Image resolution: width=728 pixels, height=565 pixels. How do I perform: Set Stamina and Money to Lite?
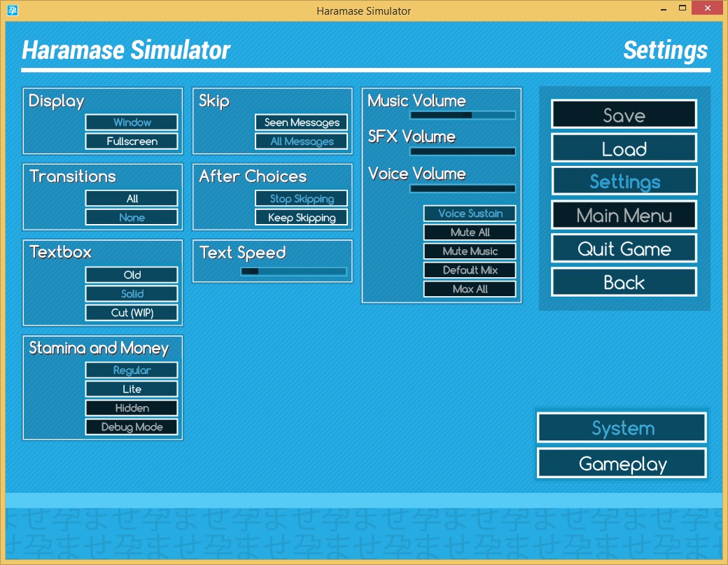tap(132, 389)
